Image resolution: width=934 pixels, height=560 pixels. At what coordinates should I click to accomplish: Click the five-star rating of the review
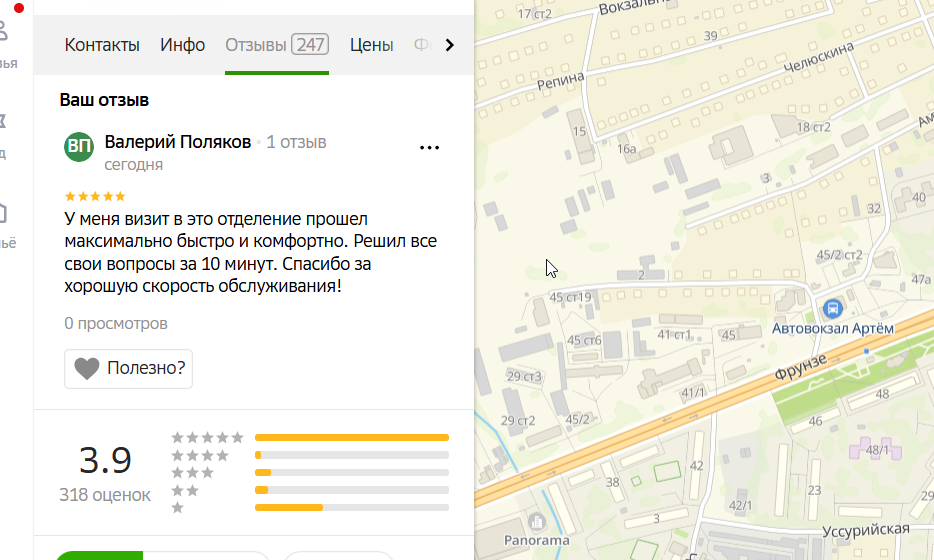[95, 196]
